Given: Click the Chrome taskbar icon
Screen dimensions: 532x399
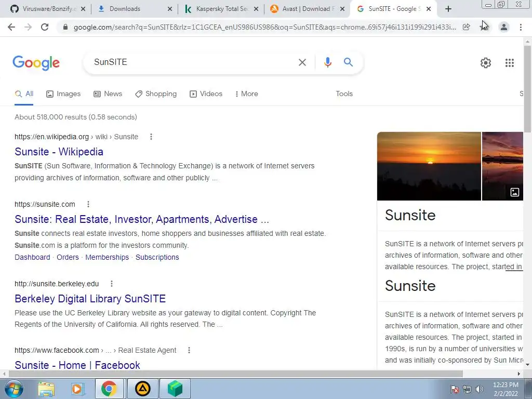Looking at the screenshot, I should coord(109,389).
